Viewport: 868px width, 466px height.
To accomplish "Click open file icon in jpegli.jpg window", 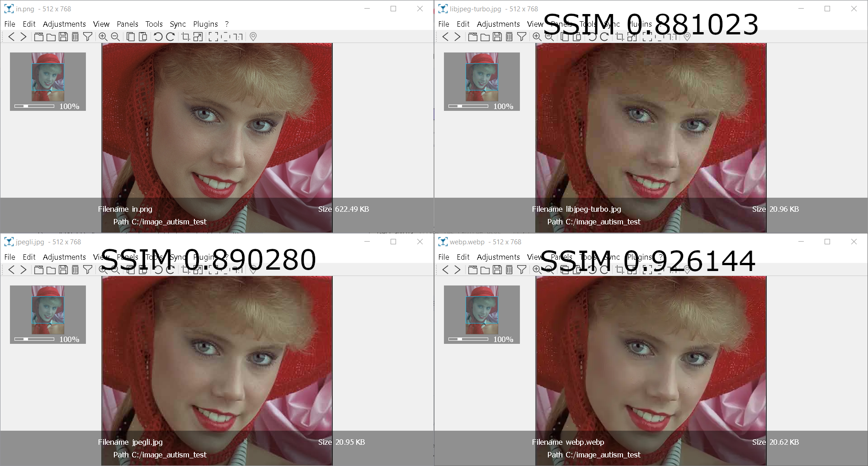I will point(39,270).
